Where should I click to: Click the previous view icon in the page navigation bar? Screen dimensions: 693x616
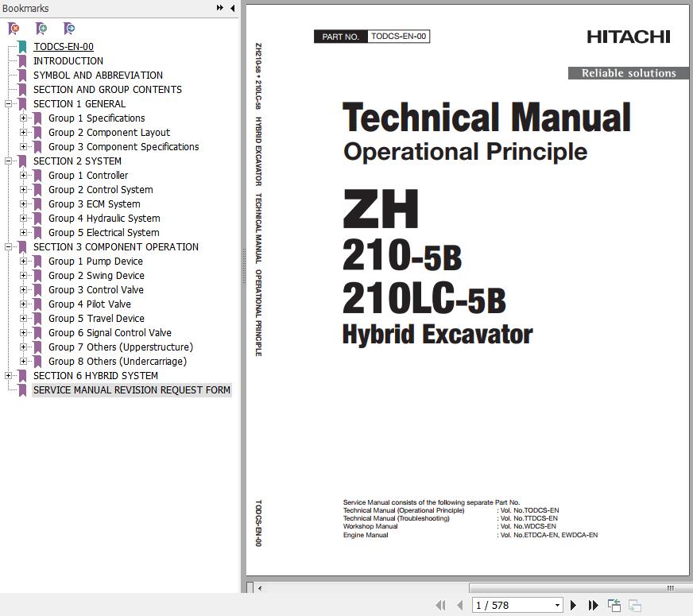(614, 606)
